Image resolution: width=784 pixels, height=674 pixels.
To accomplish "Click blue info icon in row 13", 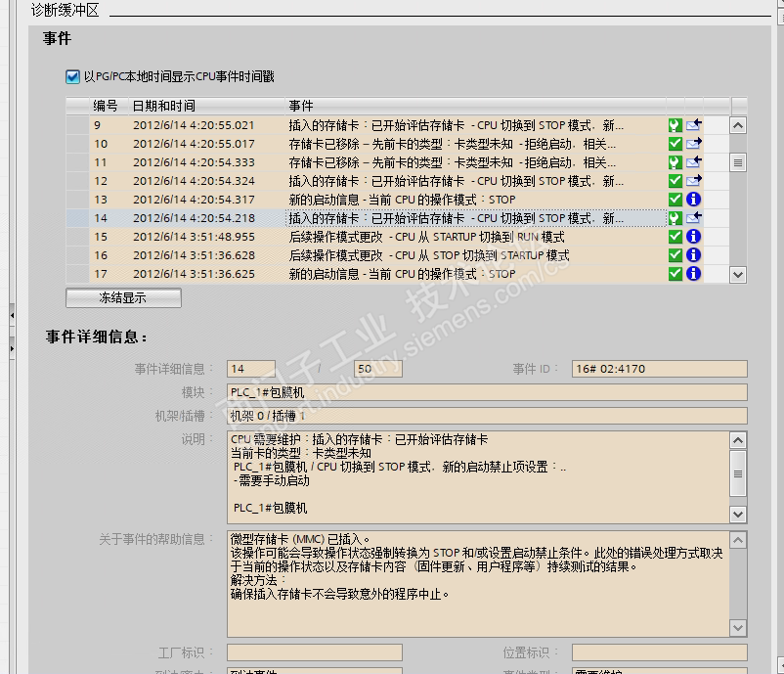I will point(693,200).
